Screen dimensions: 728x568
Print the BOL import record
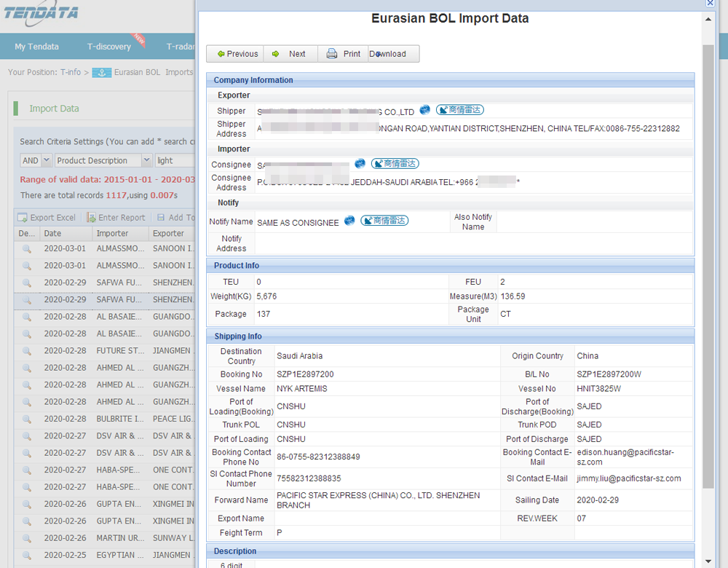point(344,54)
